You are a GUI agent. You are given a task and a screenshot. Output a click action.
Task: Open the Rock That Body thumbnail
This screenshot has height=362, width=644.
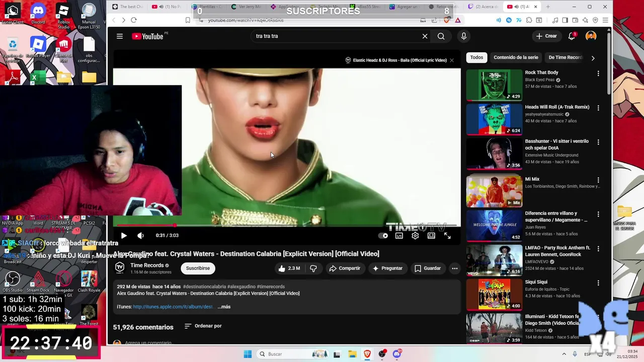click(x=494, y=85)
